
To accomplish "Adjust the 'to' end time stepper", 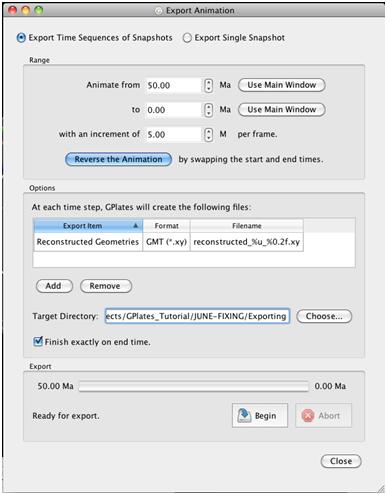I will [x=208, y=110].
